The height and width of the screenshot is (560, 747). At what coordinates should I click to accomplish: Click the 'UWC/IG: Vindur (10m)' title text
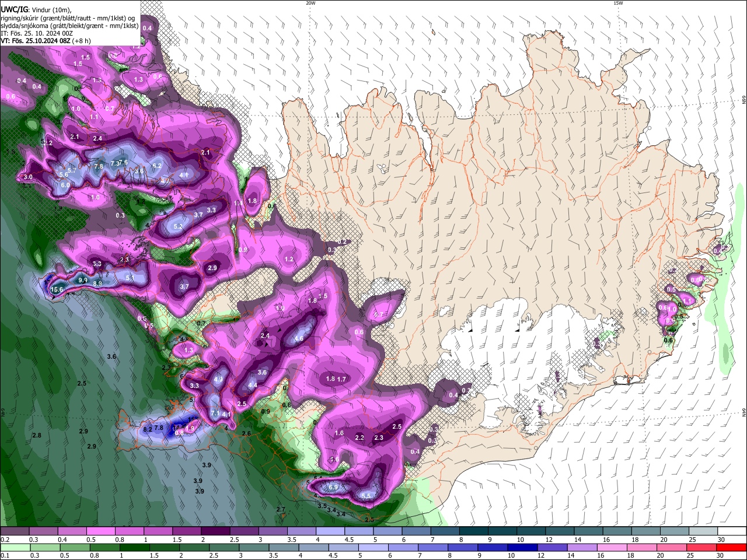click(x=36, y=10)
